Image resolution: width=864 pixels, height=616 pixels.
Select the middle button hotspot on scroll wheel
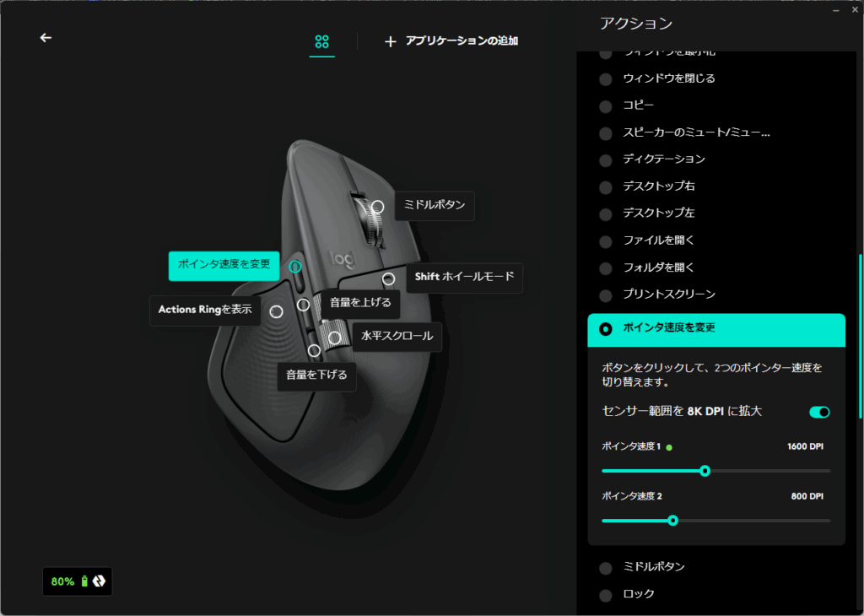point(377,207)
